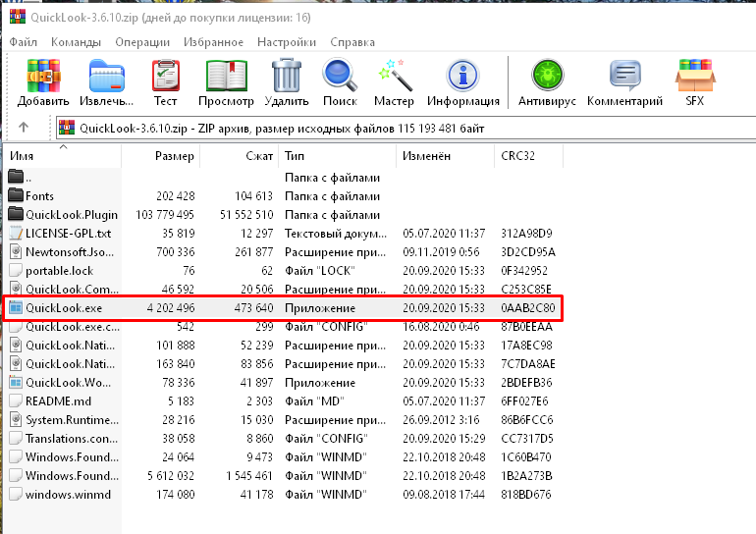
Task: Click size value 163 840
Action: 176,364
